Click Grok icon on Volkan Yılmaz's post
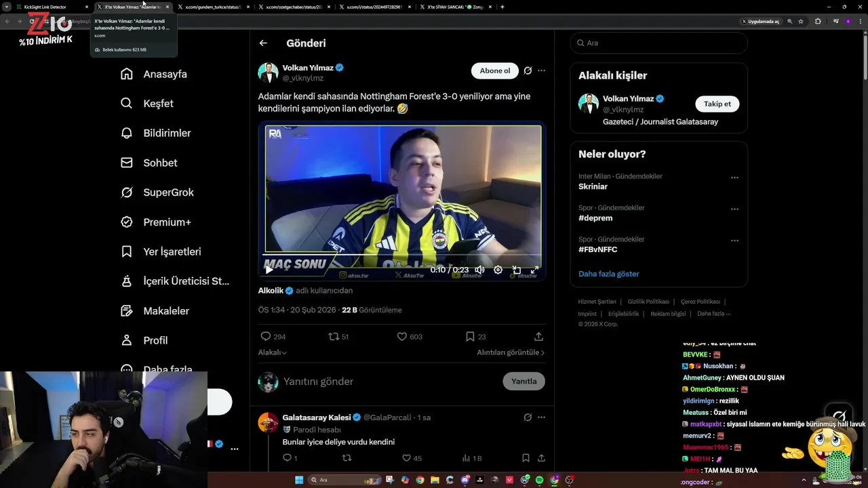The height and width of the screenshot is (488, 868). click(x=528, y=70)
